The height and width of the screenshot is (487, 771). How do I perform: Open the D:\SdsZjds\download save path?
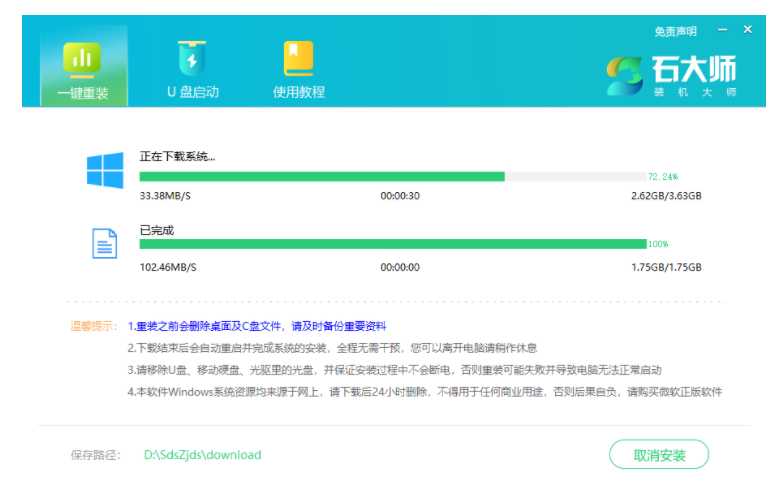pyautogui.click(x=202, y=455)
